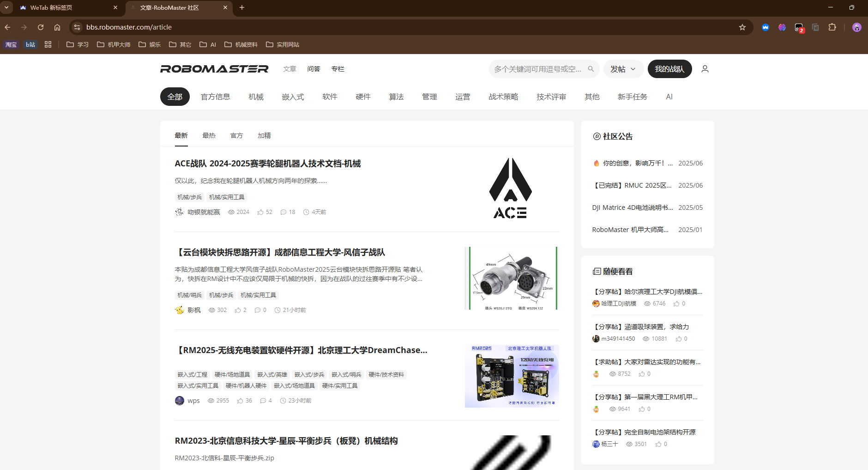This screenshot has height=470, width=868.
Task: Open article ACE战队 2024-2025赛季轮腿机器人技术文档
Action: tap(268, 164)
